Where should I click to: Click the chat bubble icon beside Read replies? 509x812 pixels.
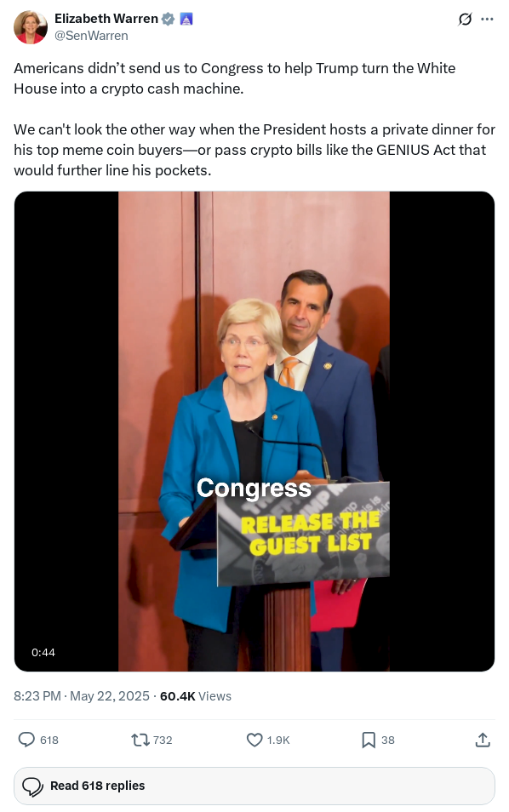click(32, 786)
